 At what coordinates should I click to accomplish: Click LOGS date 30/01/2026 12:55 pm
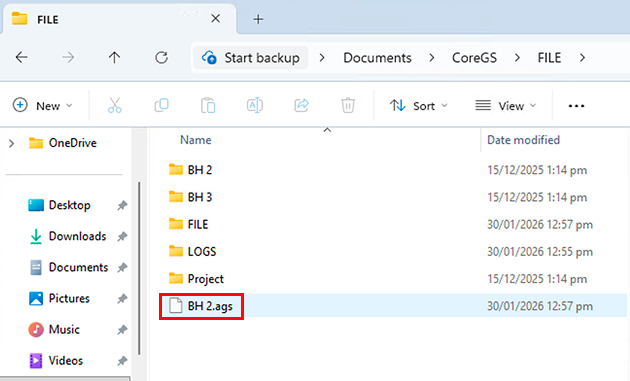pyautogui.click(x=540, y=252)
